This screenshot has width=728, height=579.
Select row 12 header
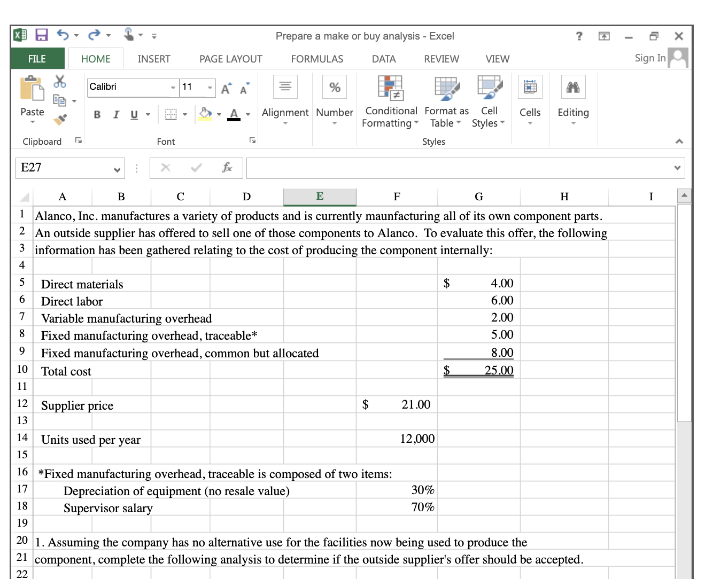pyautogui.click(x=22, y=404)
